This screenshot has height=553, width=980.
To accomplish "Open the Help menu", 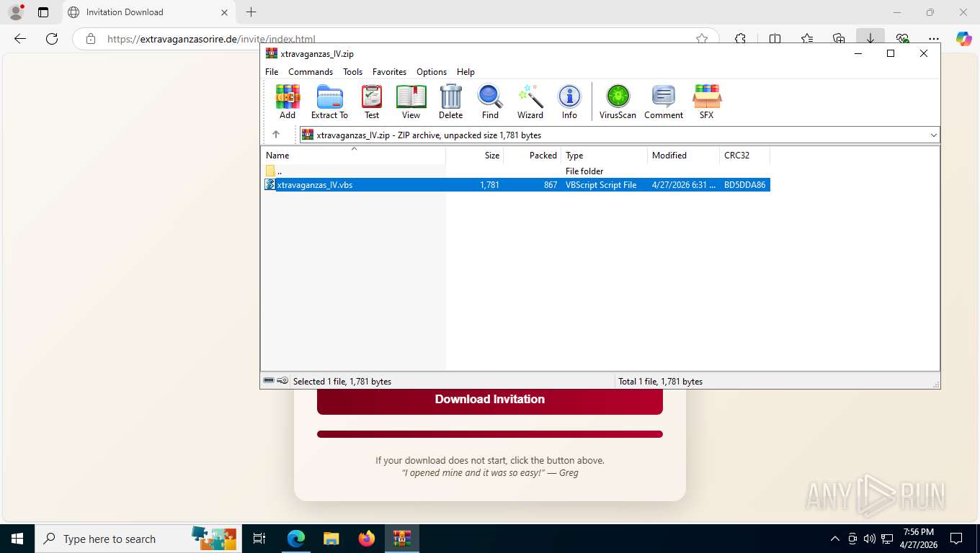I will [465, 72].
